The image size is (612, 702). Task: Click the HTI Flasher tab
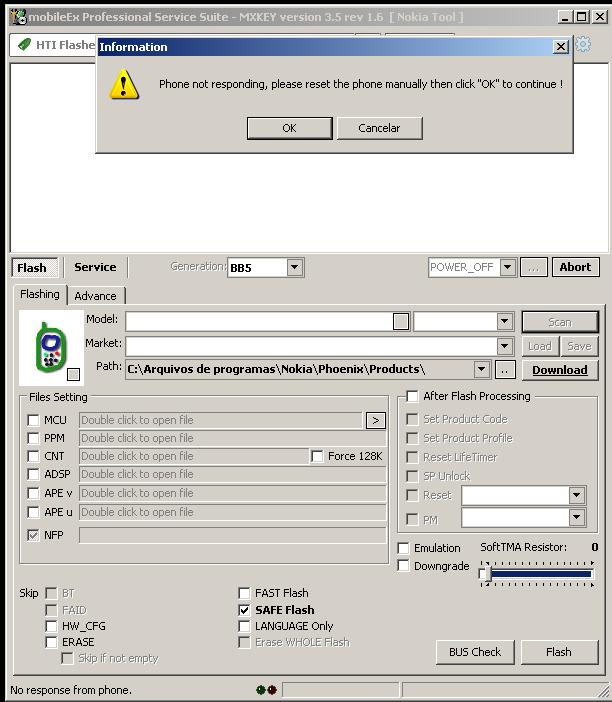tap(56, 45)
